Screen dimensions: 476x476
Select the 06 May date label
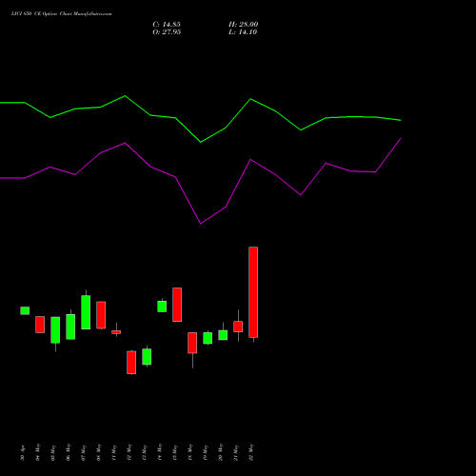tap(69, 452)
